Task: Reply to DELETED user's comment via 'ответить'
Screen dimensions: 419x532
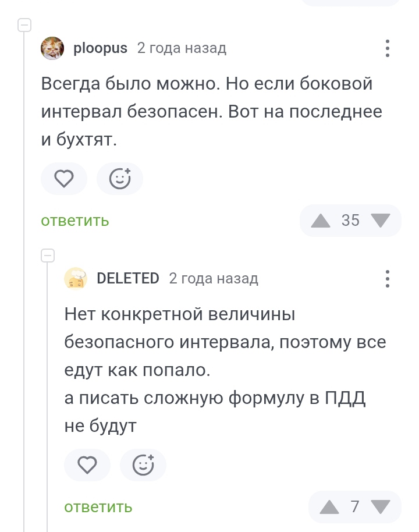Action: pyautogui.click(x=98, y=507)
